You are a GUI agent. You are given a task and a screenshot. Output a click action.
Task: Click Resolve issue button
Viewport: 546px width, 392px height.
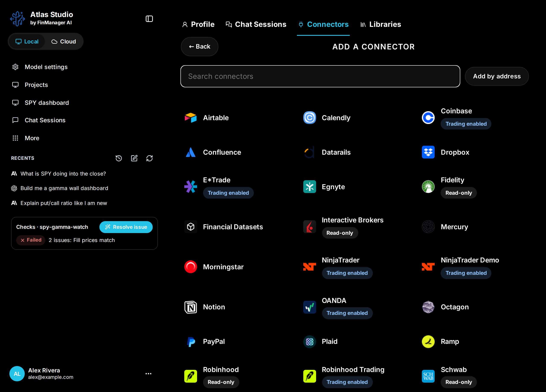coord(126,227)
